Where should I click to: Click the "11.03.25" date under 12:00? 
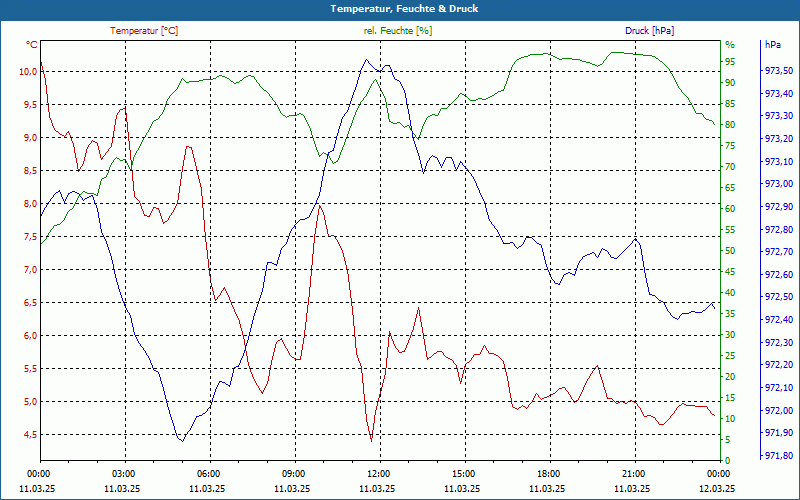coord(377,489)
